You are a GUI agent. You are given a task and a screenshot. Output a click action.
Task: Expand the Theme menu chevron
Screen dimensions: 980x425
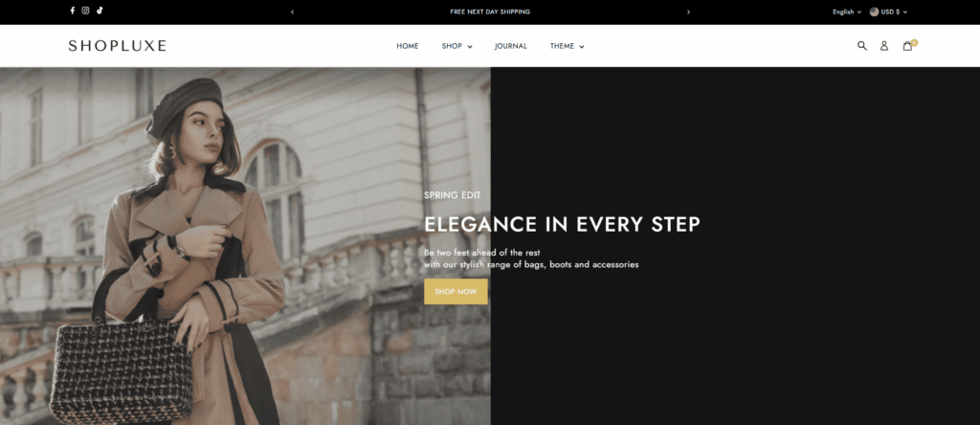pos(581,47)
